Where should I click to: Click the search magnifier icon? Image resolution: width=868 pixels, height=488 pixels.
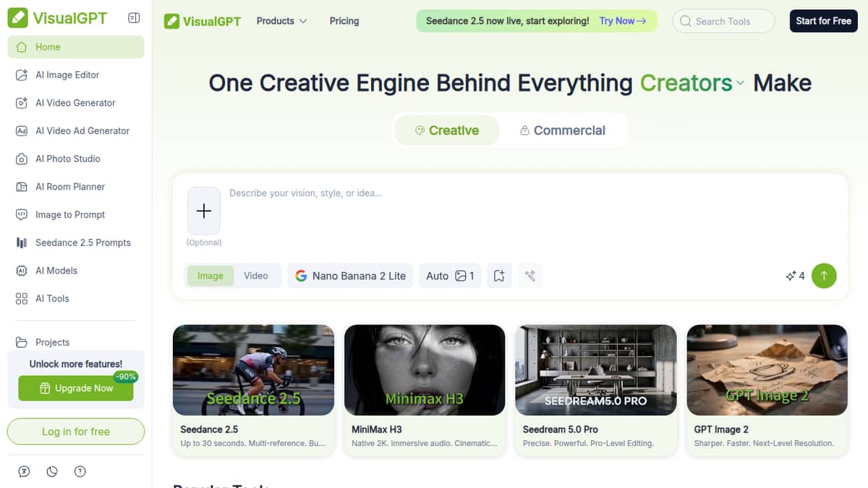[x=686, y=21]
